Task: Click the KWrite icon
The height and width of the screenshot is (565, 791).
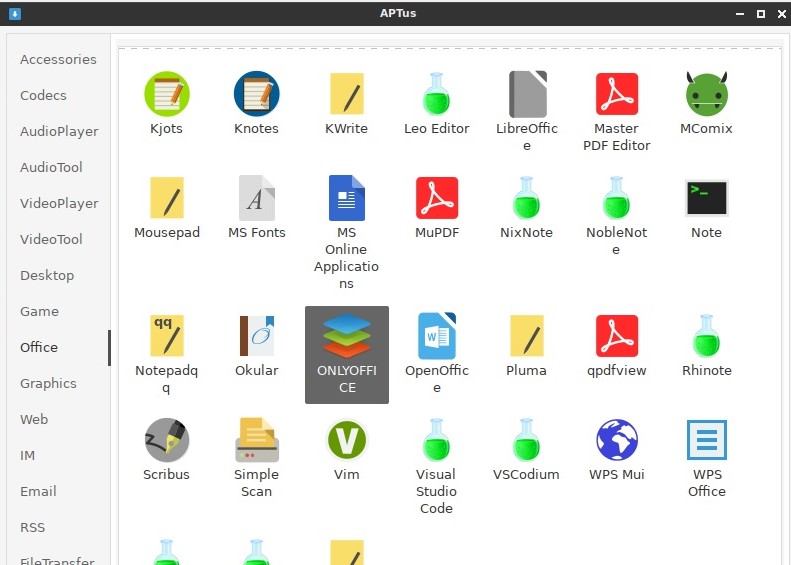Action: coord(347,94)
